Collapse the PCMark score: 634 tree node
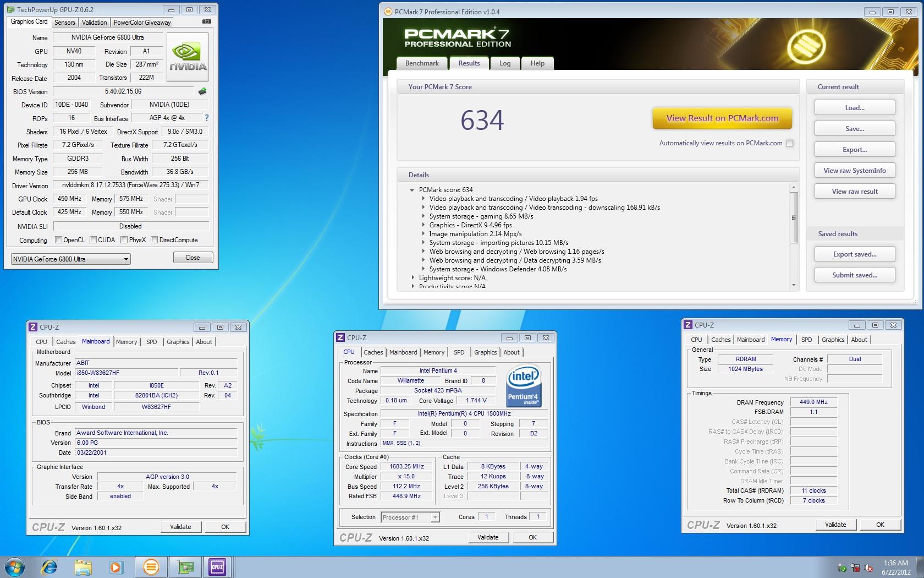 (411, 190)
